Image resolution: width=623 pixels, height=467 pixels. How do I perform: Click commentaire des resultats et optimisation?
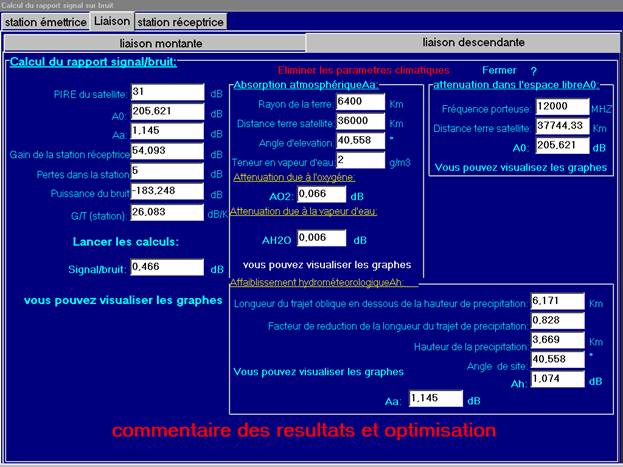point(304,431)
